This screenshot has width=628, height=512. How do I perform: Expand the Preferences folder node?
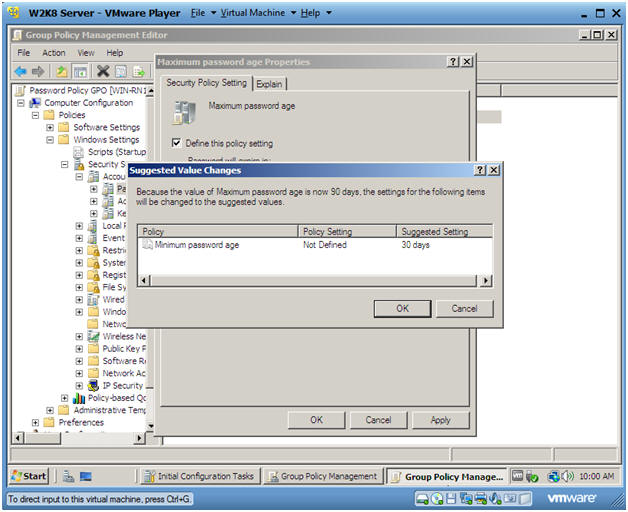35,423
